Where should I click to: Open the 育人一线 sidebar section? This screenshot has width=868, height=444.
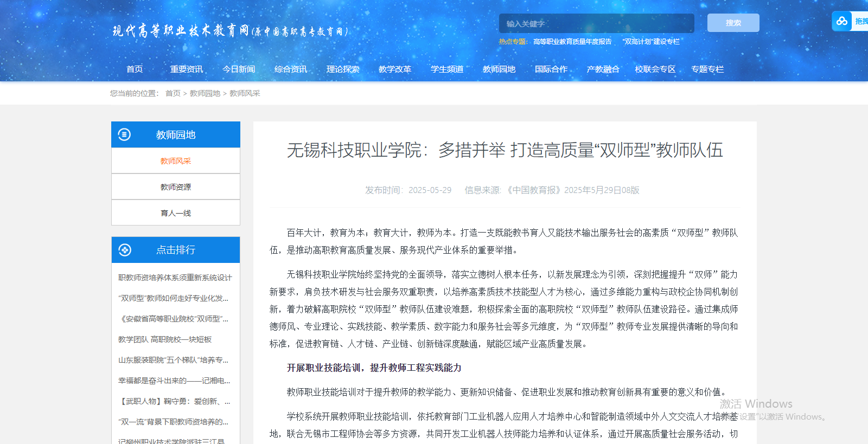(176, 213)
